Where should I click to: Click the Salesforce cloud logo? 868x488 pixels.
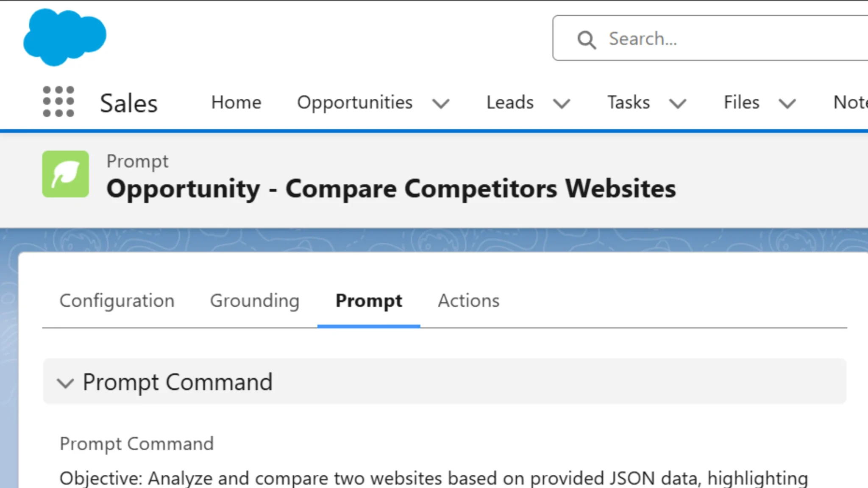64,37
